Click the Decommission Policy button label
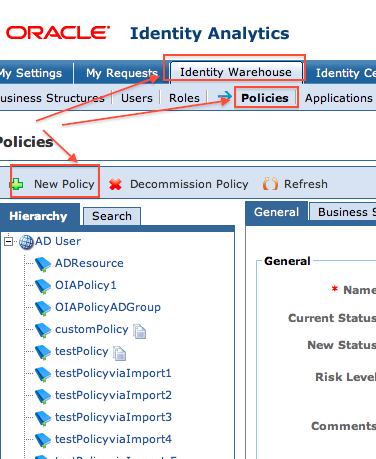The height and width of the screenshot is (459, 376). (x=189, y=184)
